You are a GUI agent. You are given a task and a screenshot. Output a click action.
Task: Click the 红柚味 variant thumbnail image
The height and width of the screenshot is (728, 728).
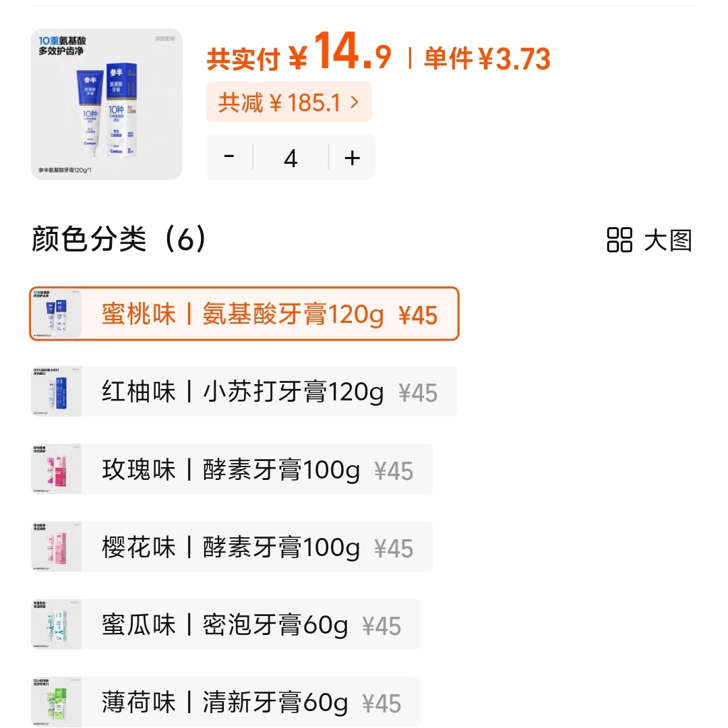(x=57, y=392)
